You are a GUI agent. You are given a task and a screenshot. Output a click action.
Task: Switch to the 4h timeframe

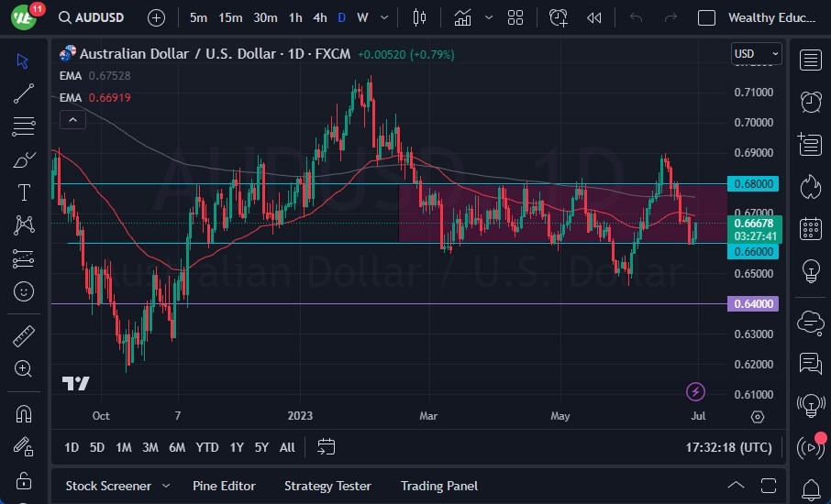[319, 17]
